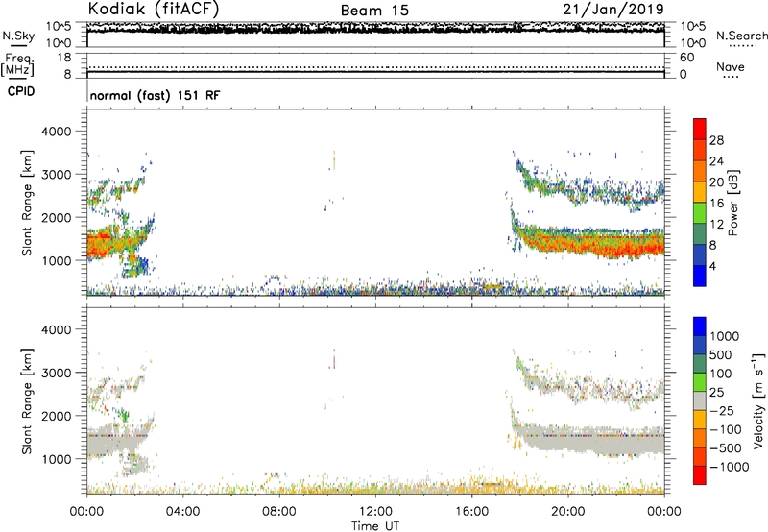Pick the gray -25 to 25 velocity segment
This screenshot has height=532, width=768.
700,400
